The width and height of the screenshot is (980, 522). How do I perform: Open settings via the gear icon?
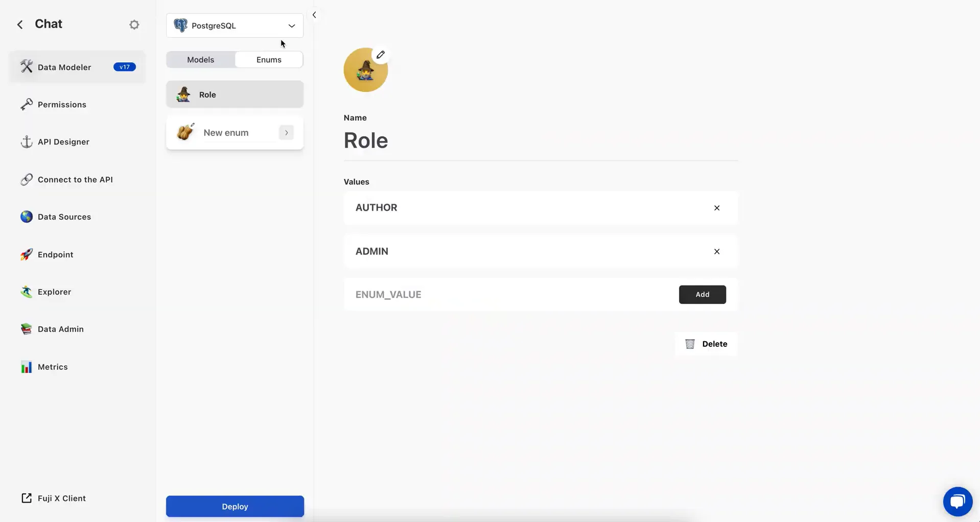tap(134, 25)
